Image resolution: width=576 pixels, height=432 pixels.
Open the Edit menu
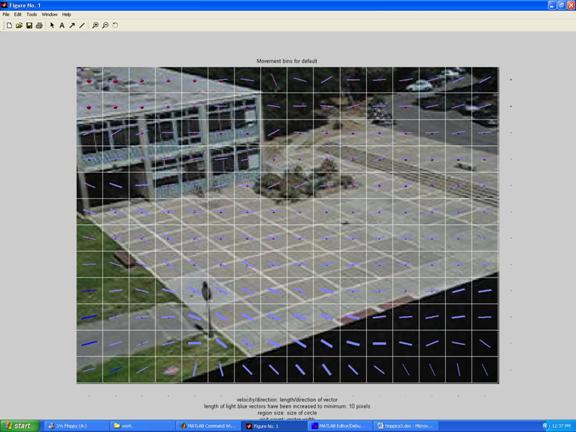pyautogui.click(x=18, y=14)
